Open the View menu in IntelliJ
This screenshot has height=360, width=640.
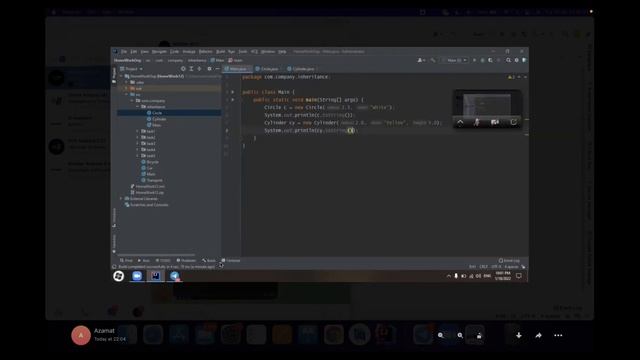[x=144, y=52]
